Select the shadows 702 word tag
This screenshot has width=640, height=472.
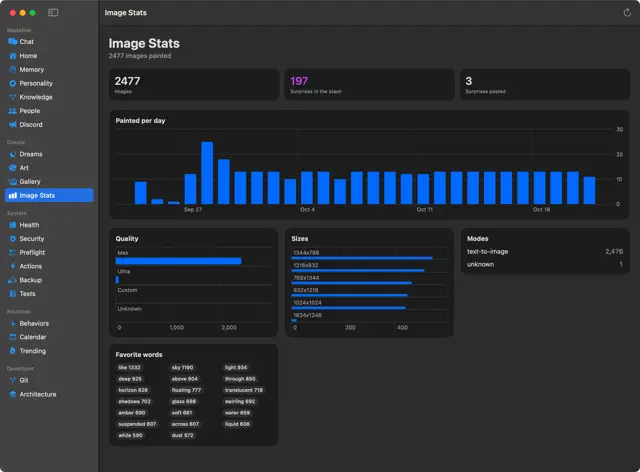coord(134,401)
